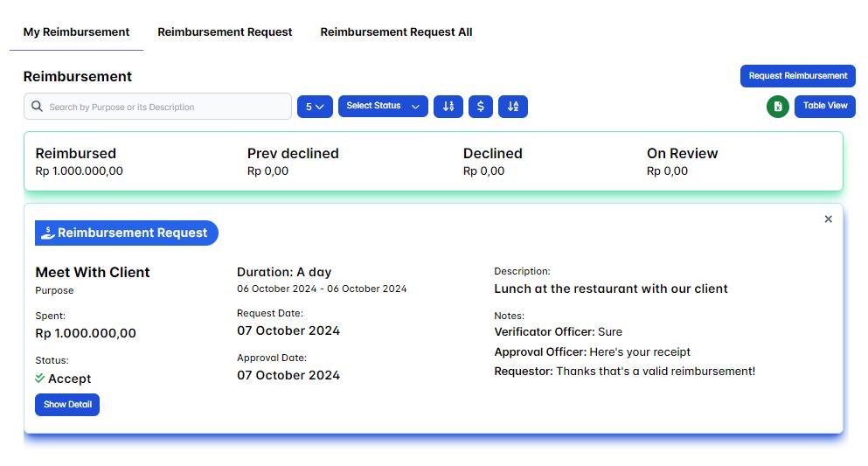
Task: Click the Request Reimbursement button
Action: pyautogui.click(x=797, y=76)
